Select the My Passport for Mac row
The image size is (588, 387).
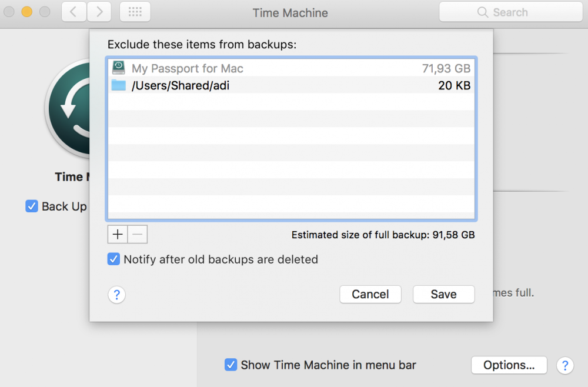point(291,68)
